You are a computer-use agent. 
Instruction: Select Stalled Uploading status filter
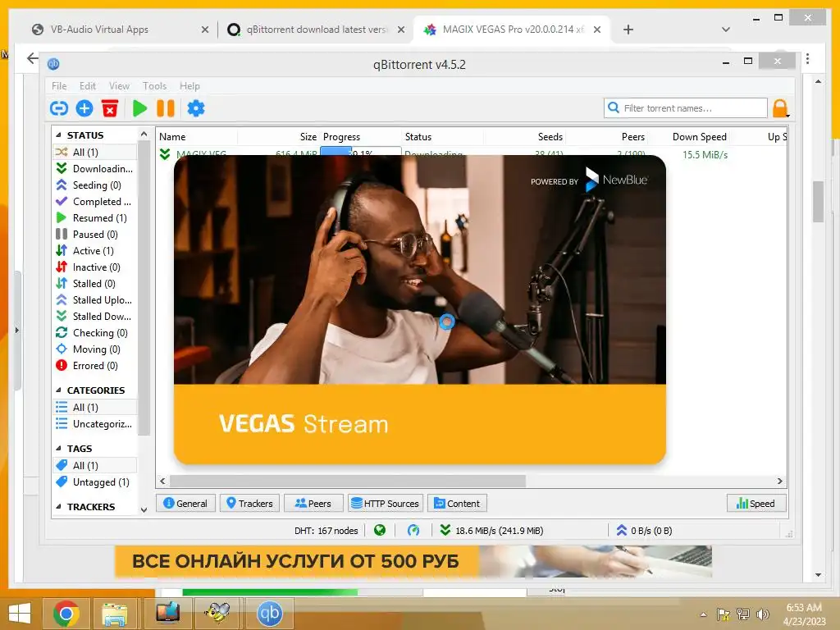[x=95, y=300]
